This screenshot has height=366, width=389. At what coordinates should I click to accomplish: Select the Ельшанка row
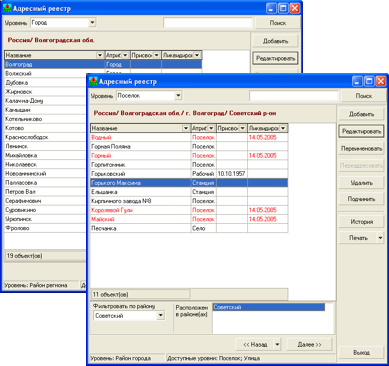pos(189,192)
